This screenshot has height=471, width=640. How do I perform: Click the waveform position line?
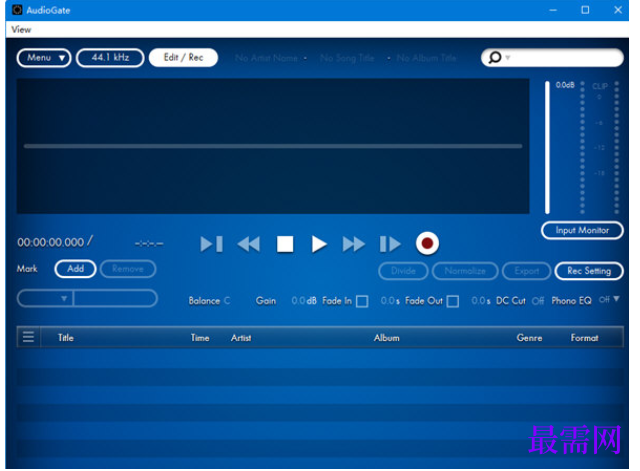[273, 146]
